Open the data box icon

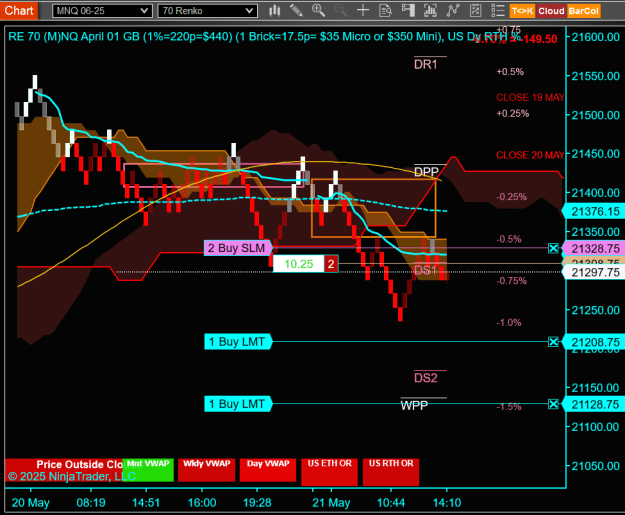(x=385, y=10)
